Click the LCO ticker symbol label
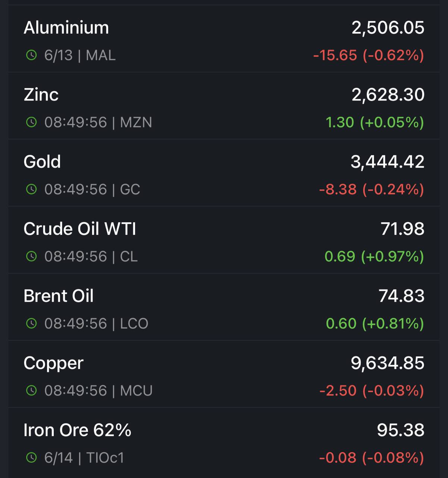The width and height of the screenshot is (448, 478). pos(134,323)
